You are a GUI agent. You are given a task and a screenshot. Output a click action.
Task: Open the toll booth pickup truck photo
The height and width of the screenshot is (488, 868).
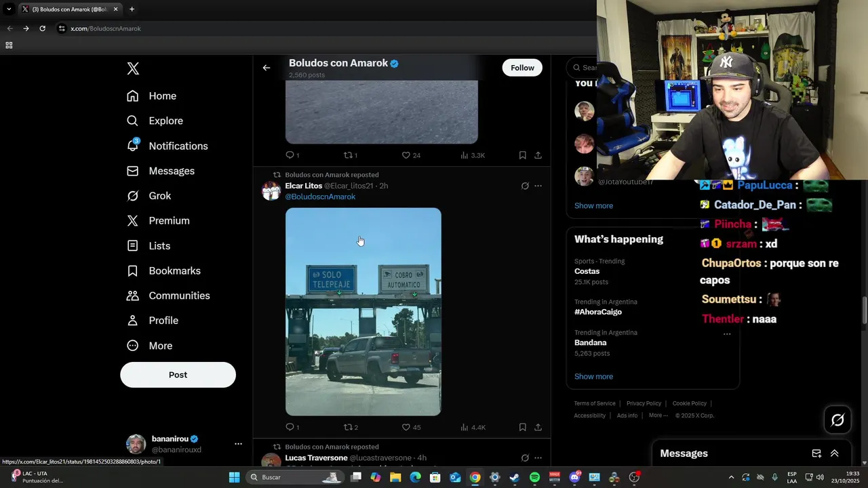click(363, 312)
